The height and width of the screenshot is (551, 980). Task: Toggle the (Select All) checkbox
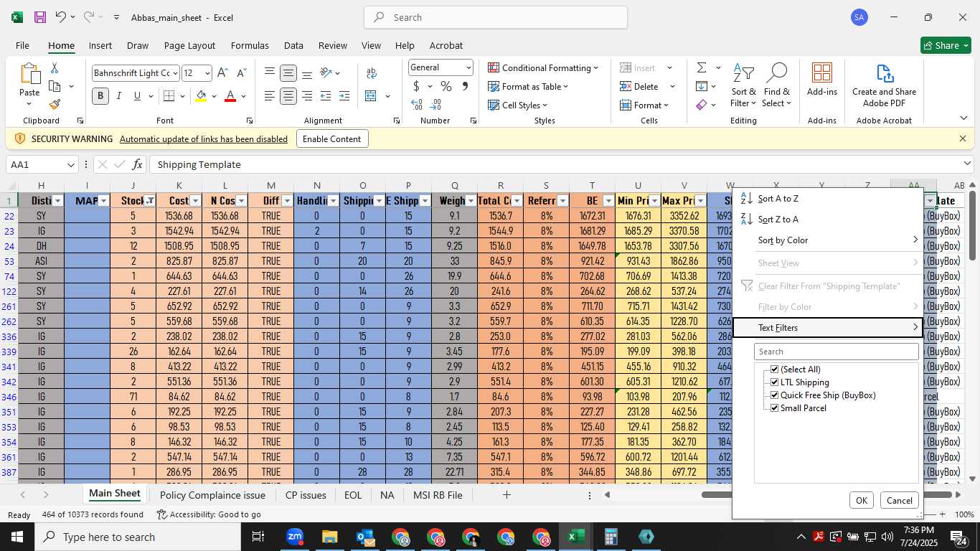click(774, 369)
